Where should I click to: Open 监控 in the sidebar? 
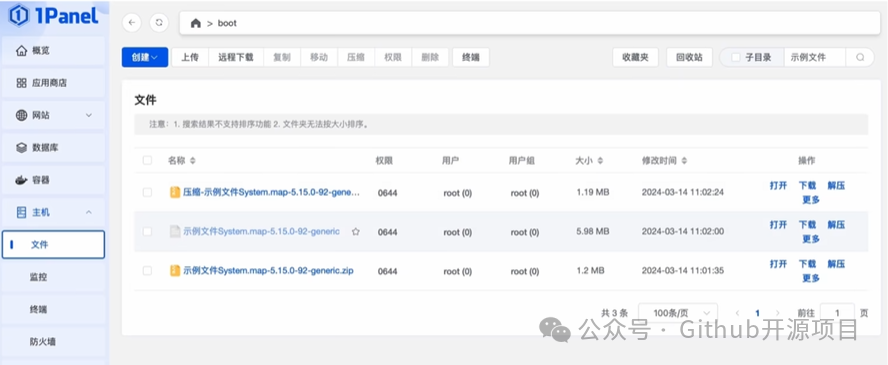coord(54,277)
